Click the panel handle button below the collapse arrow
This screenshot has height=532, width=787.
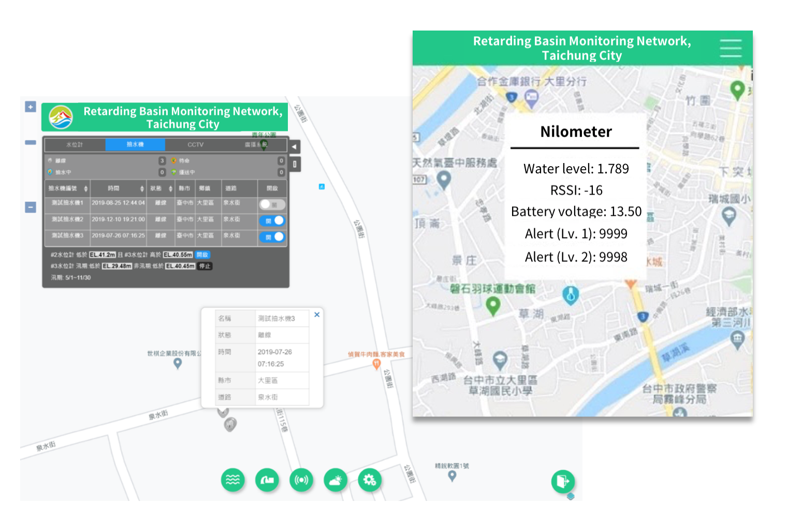[x=294, y=165]
